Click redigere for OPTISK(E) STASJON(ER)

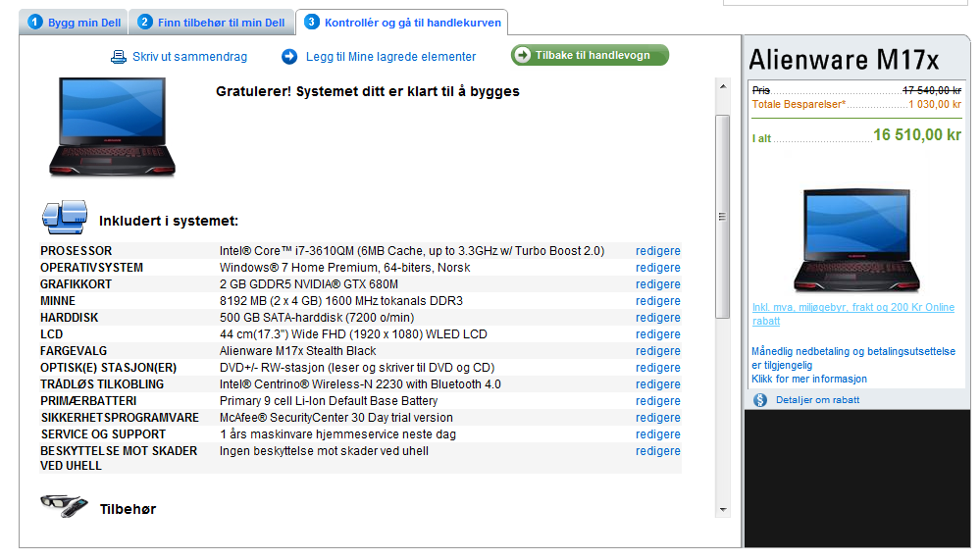pos(658,368)
